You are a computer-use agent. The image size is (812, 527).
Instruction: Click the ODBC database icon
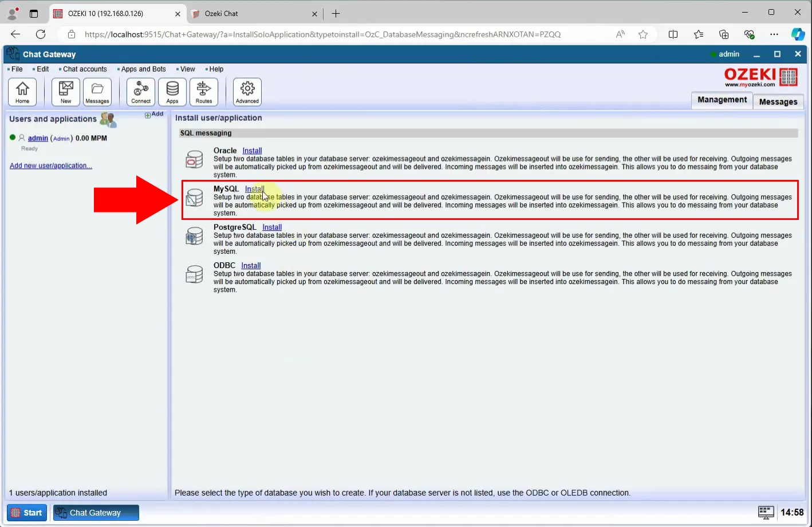(195, 274)
